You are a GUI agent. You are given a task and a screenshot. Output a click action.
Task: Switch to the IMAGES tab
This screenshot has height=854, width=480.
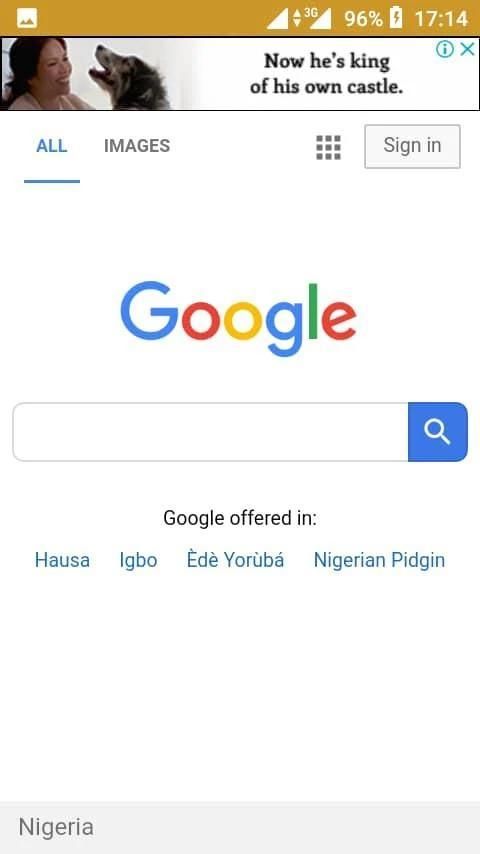tap(137, 146)
